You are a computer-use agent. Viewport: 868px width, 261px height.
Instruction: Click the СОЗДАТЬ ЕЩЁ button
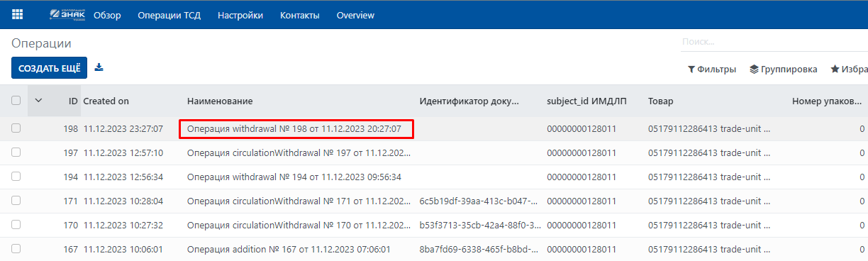click(49, 67)
